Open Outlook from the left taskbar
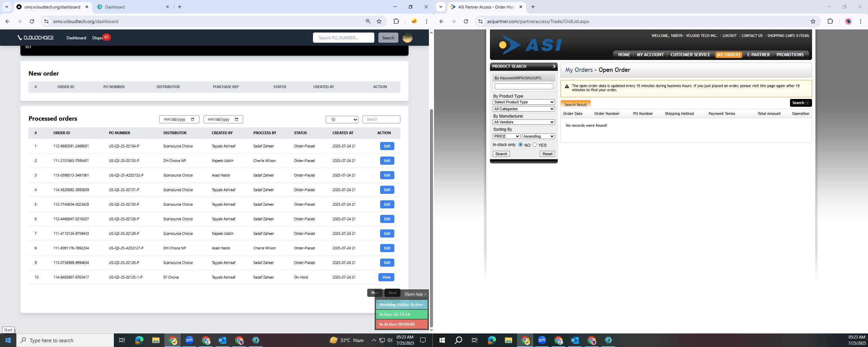The height and width of the screenshot is (347, 868). point(222,340)
